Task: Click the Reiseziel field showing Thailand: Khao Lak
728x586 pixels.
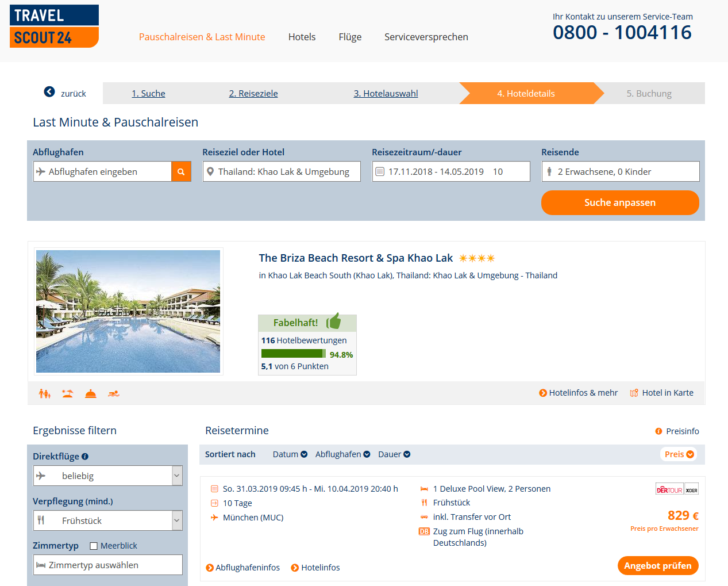Action: point(282,171)
